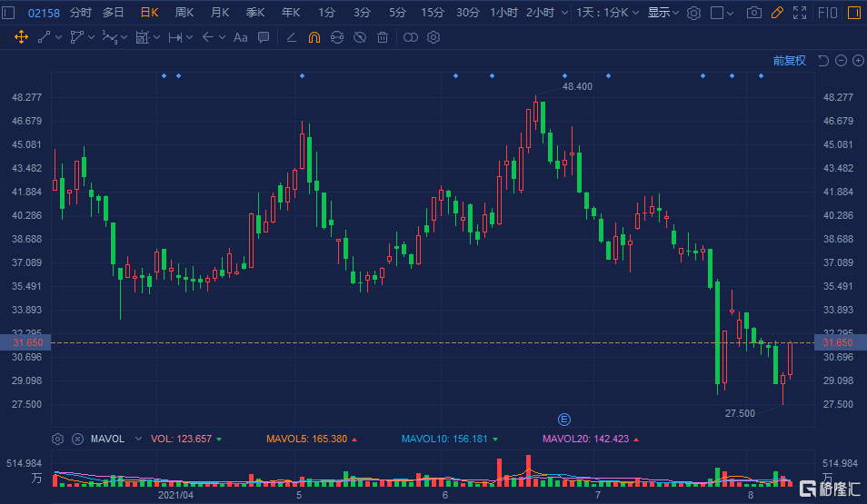Click the overlapping circles compare icon
The height and width of the screenshot is (504, 867).
pyautogui.click(x=410, y=37)
